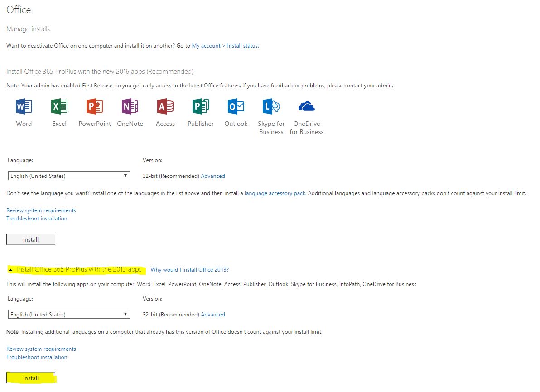
Task: Click the PowerPoint label under its icon
Action: point(95,124)
